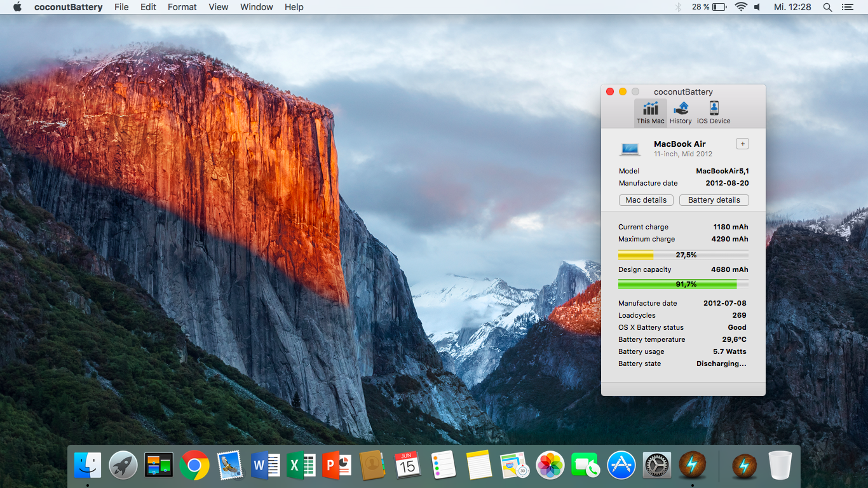Click the Discharging... battery state
This screenshot has height=488, width=868.
(721, 363)
